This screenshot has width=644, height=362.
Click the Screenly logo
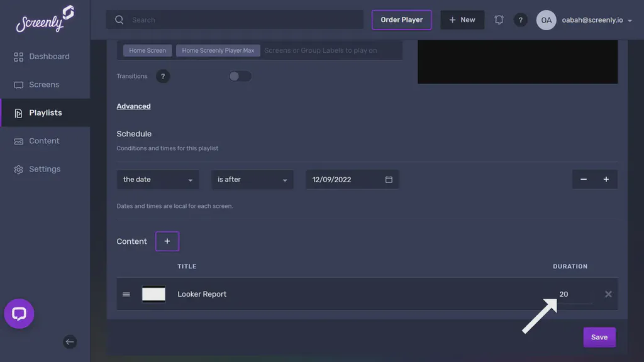click(x=43, y=19)
